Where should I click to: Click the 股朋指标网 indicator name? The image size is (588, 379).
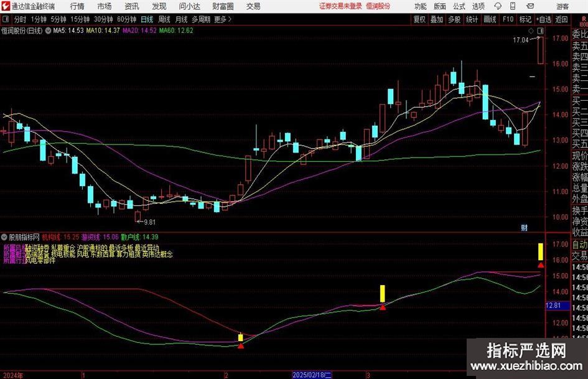tap(24, 237)
